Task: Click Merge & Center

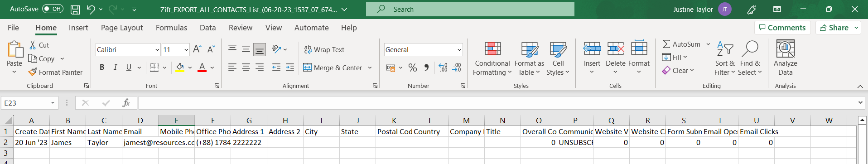Action: [x=333, y=68]
